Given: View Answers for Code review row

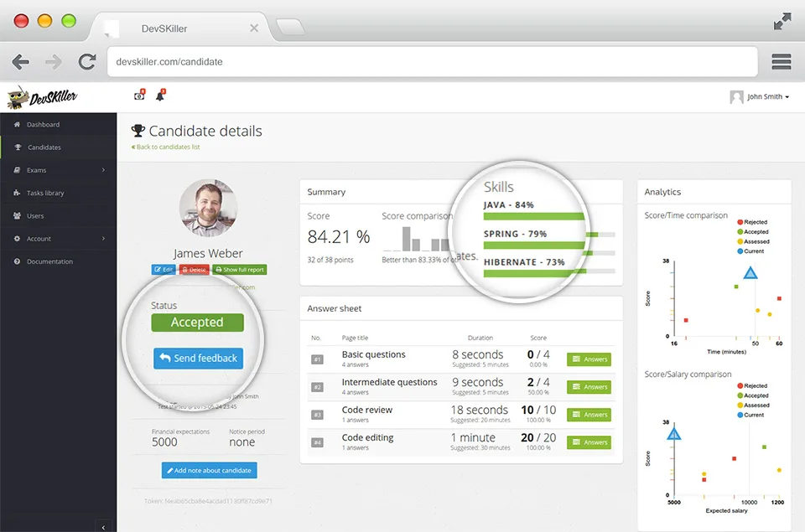Looking at the screenshot, I should pos(589,415).
